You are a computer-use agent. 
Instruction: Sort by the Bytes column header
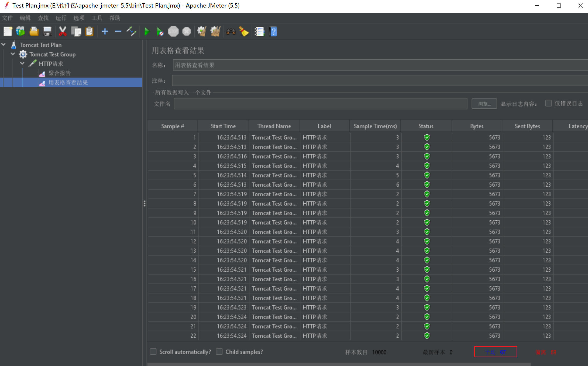[477, 126]
